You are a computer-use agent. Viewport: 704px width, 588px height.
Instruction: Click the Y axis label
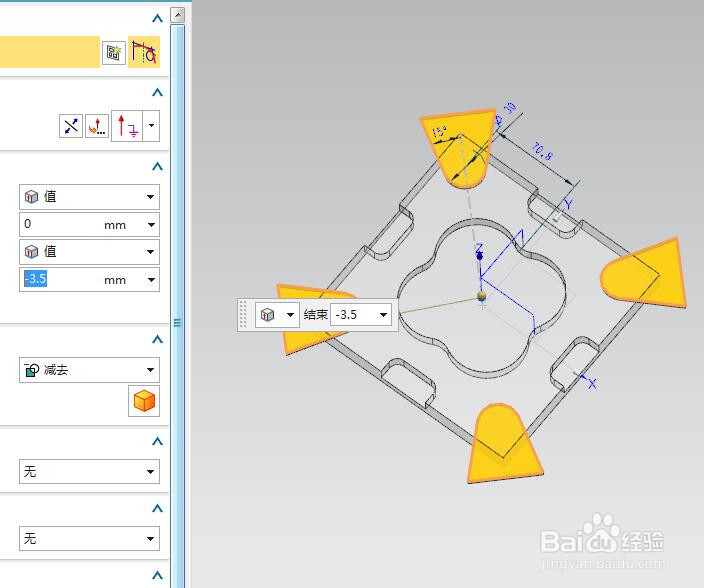click(x=569, y=205)
